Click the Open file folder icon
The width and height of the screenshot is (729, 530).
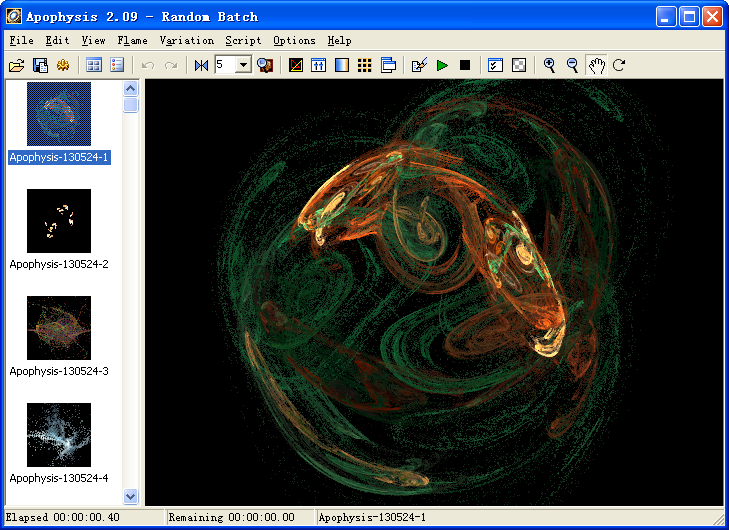(x=16, y=65)
